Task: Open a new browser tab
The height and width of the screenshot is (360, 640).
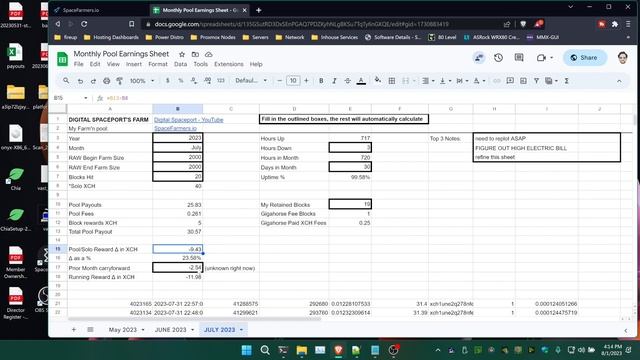Action: coord(258,10)
